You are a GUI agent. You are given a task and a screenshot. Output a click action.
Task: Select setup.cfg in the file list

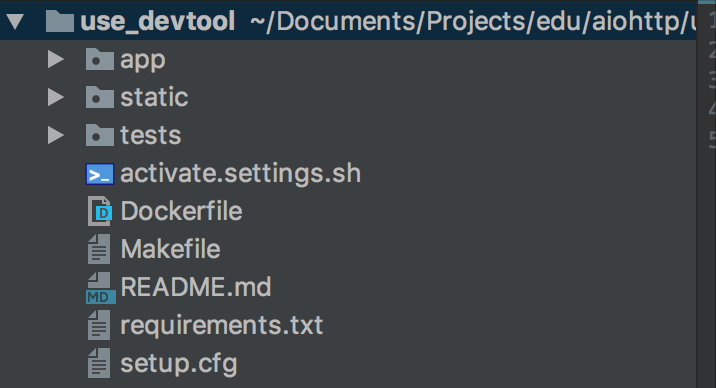coord(179,364)
